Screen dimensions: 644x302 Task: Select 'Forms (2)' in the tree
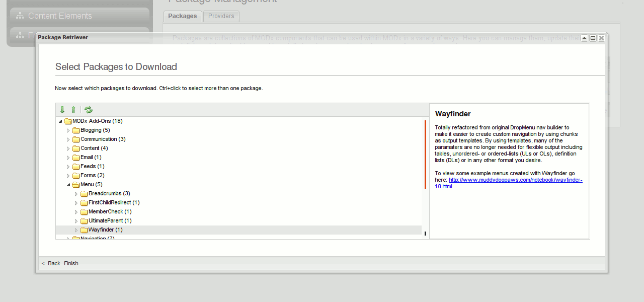[93, 175]
